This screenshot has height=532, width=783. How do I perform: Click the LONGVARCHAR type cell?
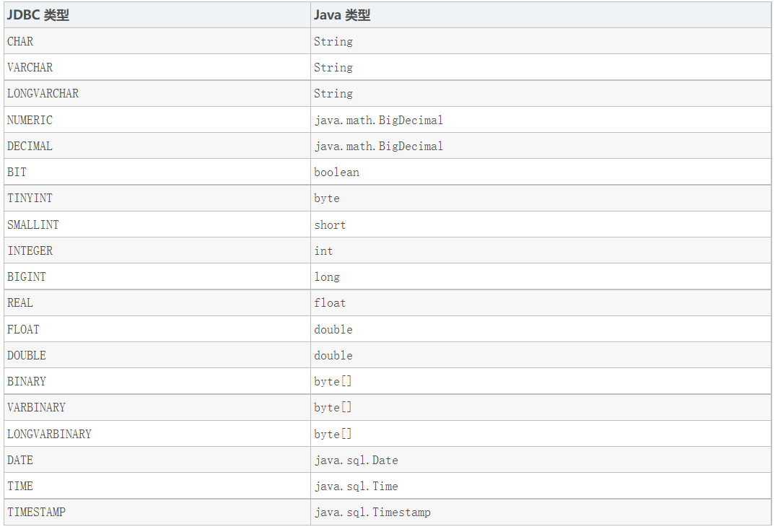(x=157, y=93)
